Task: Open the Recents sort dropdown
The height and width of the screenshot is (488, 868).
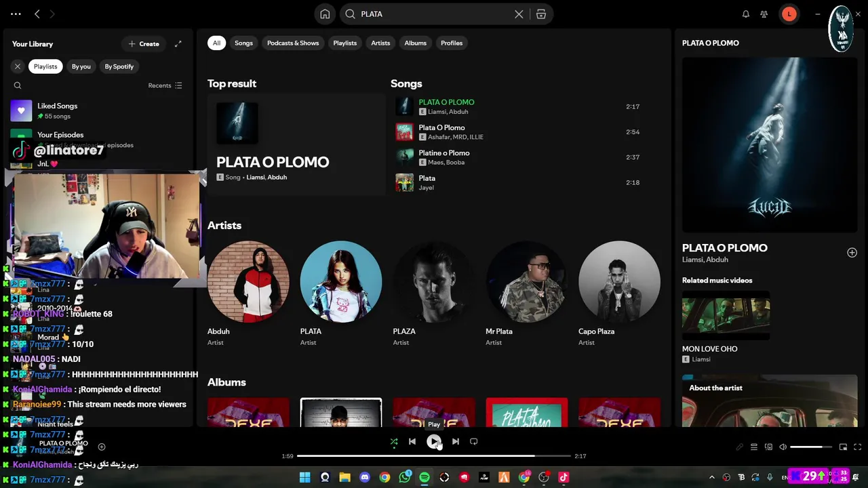Action: [165, 85]
